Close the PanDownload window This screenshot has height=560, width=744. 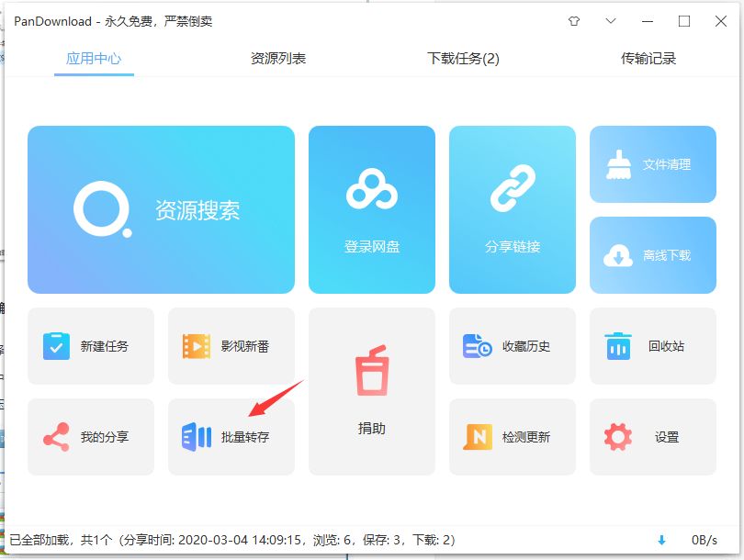point(721,21)
